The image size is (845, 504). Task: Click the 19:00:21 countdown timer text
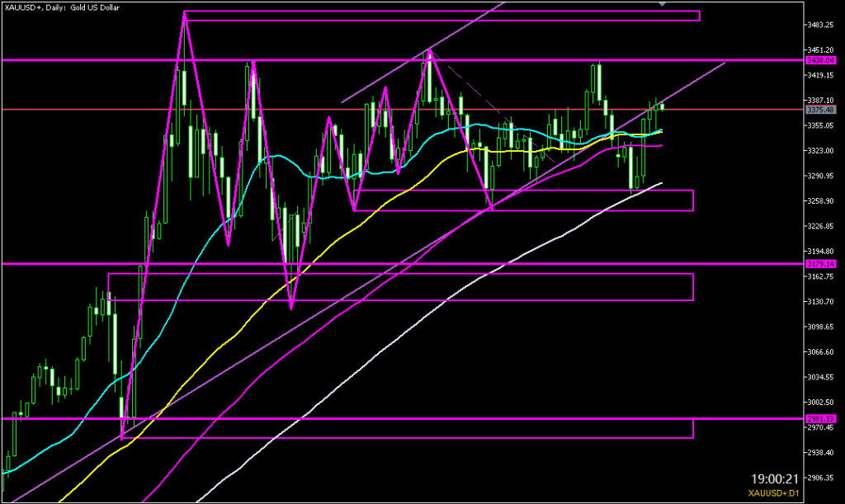click(774, 478)
